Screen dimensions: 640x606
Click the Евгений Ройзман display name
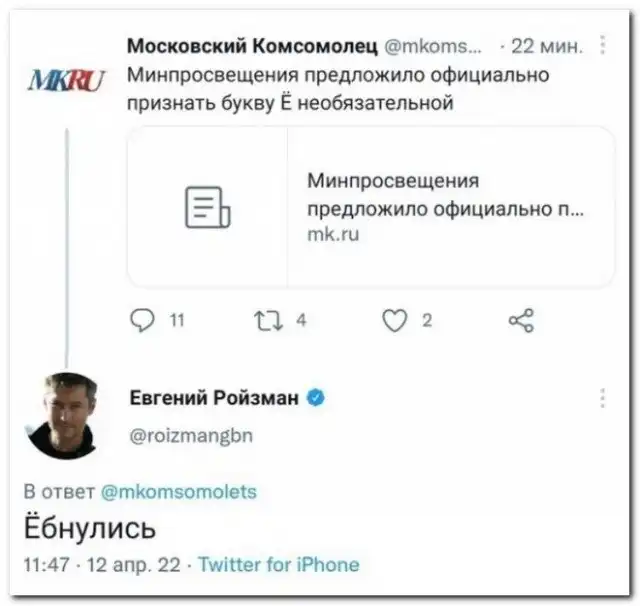[x=214, y=398]
